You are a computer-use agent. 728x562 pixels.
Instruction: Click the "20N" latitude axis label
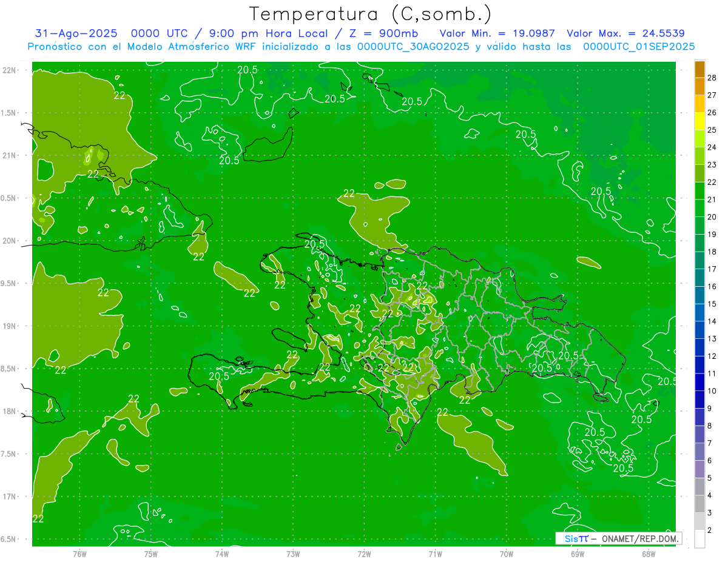click(8, 241)
